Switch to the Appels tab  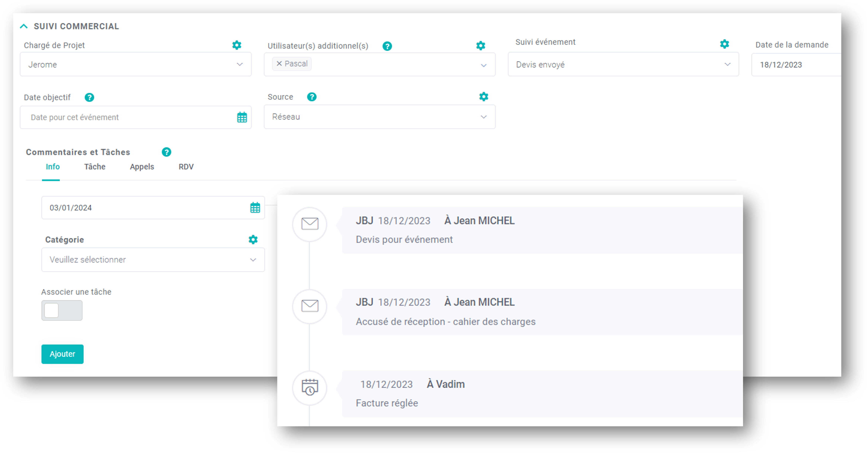tap(142, 167)
